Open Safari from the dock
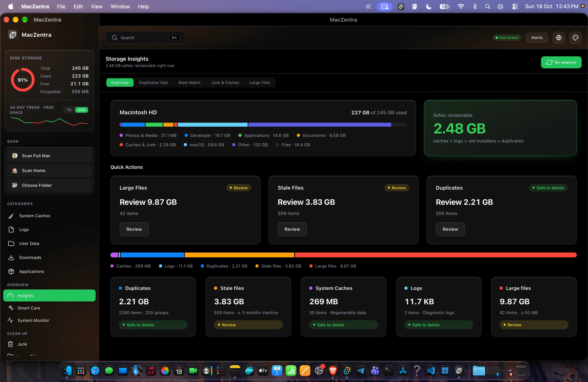The width and height of the screenshot is (588, 382). pyautogui.click(x=95, y=370)
